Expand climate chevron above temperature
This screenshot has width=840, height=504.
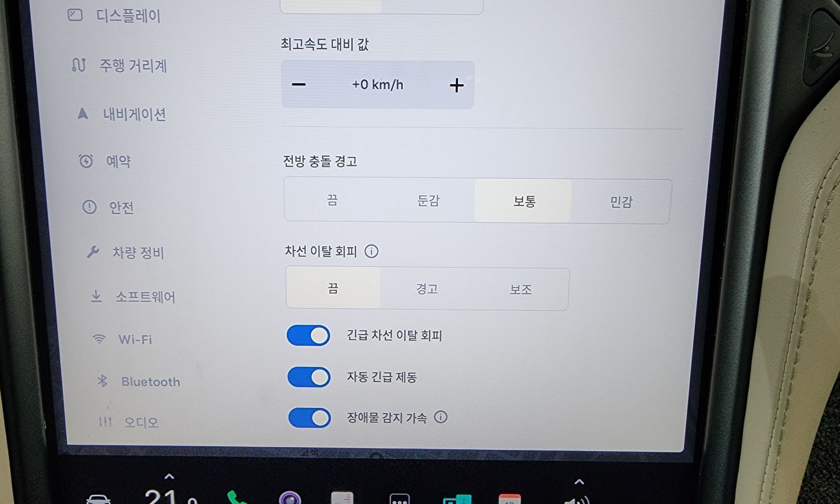pyautogui.click(x=169, y=476)
